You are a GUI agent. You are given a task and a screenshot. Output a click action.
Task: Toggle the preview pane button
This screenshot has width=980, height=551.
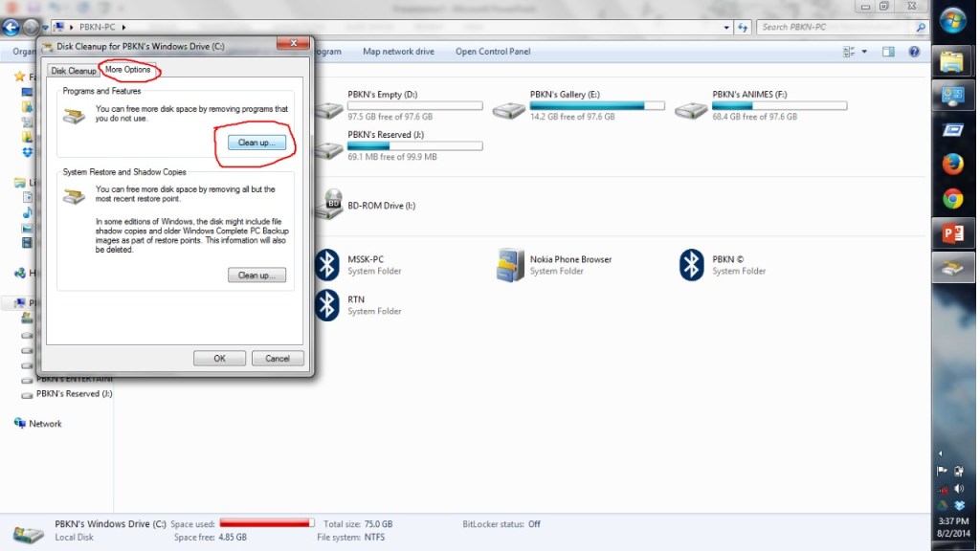point(888,52)
